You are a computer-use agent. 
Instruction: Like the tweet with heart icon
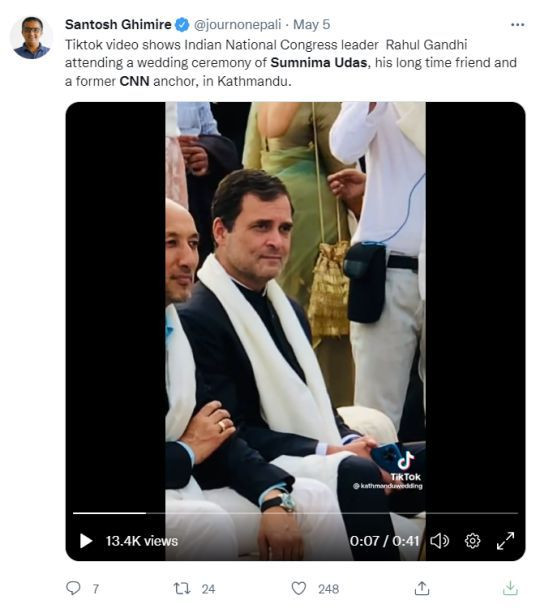(298, 588)
